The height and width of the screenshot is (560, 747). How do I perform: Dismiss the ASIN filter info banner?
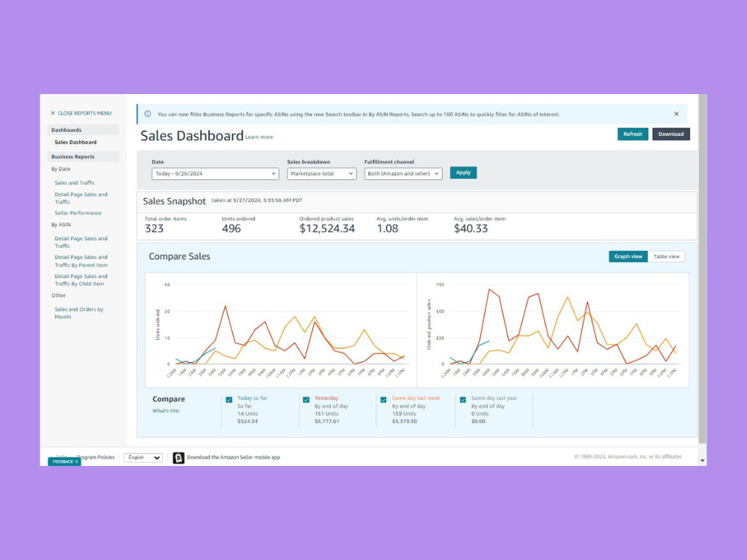[x=677, y=113]
